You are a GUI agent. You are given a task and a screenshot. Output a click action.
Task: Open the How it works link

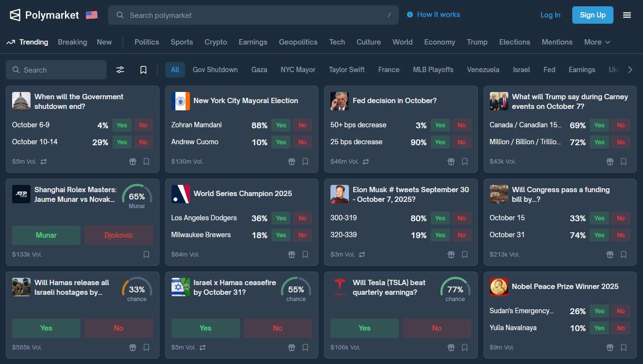point(434,15)
